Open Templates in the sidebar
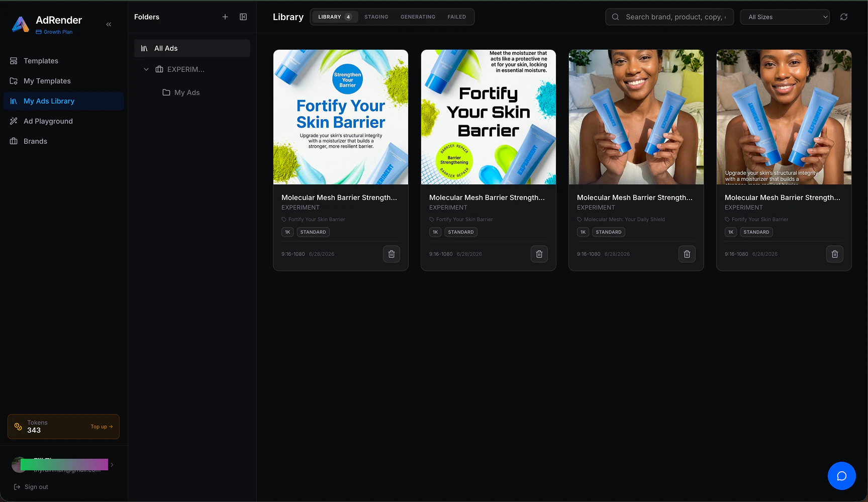The width and height of the screenshot is (868, 502). [64, 61]
